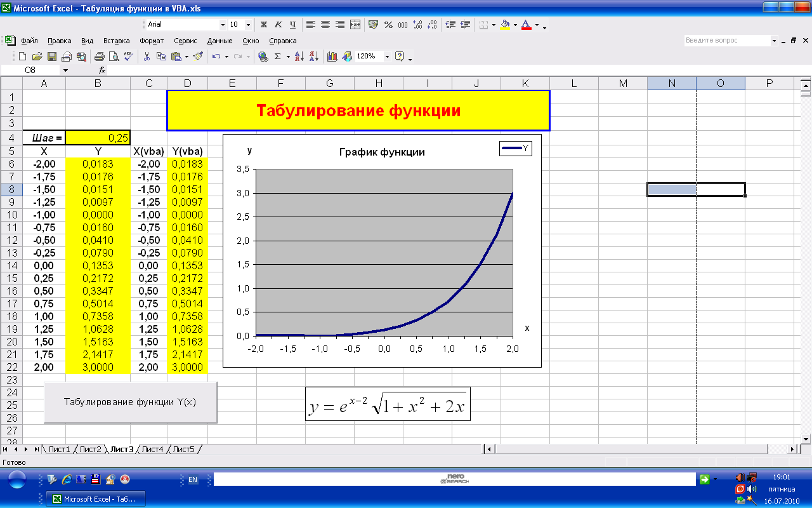812x508 pixels.
Task: Open the Формат menu
Action: coord(152,41)
